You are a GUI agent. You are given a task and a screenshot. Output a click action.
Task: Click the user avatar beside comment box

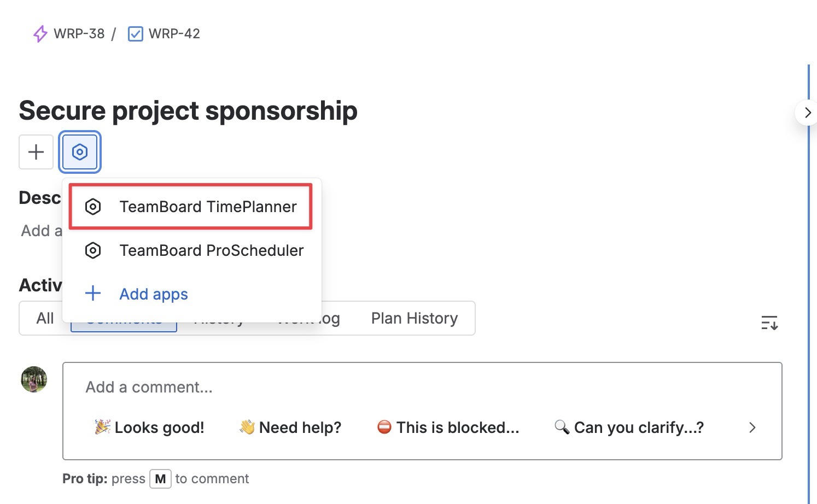34,379
